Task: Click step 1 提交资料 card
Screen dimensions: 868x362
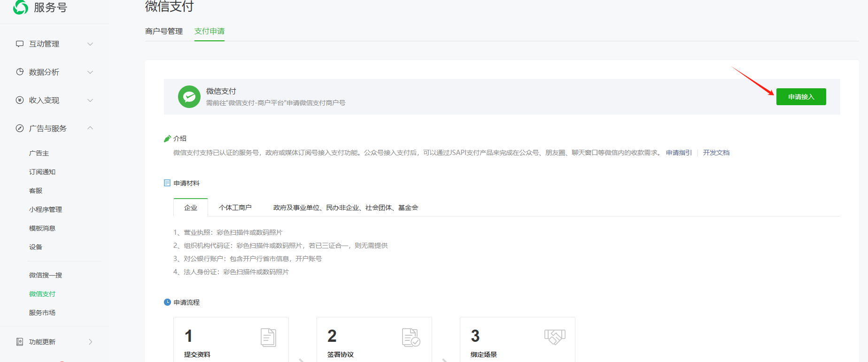Action: click(231, 339)
